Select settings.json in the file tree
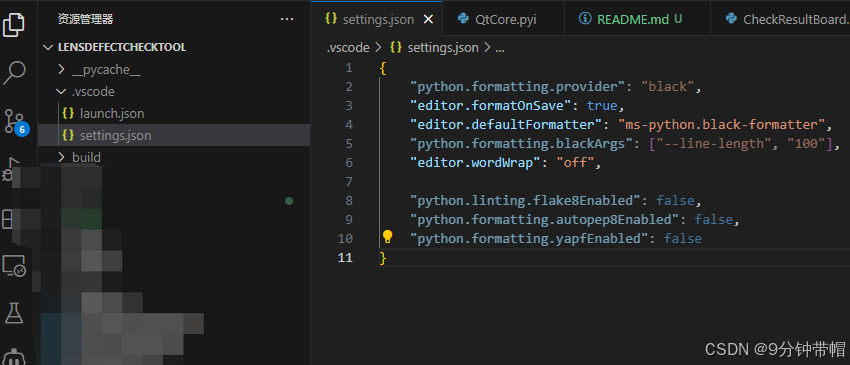This screenshot has width=850, height=365. coord(115,136)
